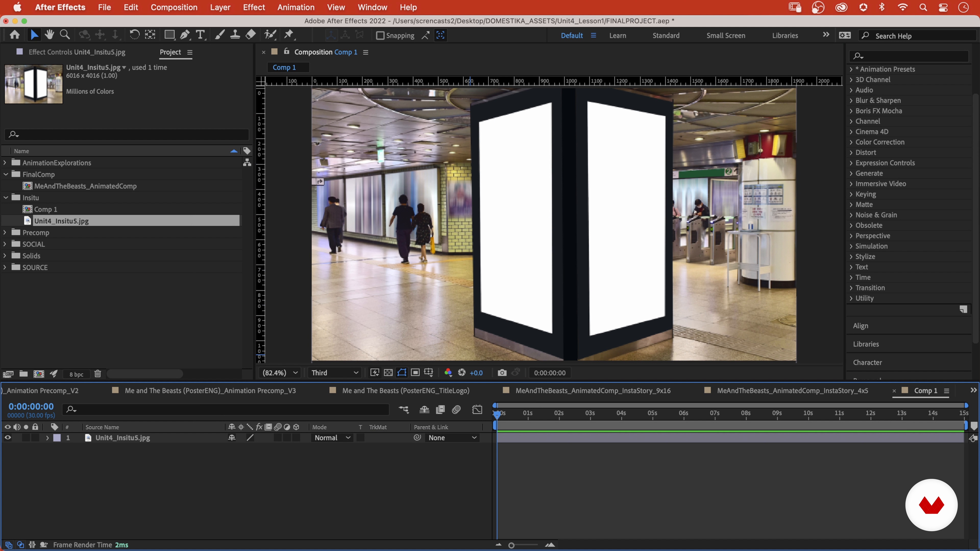The image size is (980, 551).
Task: Click layer 1 label color swatch
Action: (57, 438)
